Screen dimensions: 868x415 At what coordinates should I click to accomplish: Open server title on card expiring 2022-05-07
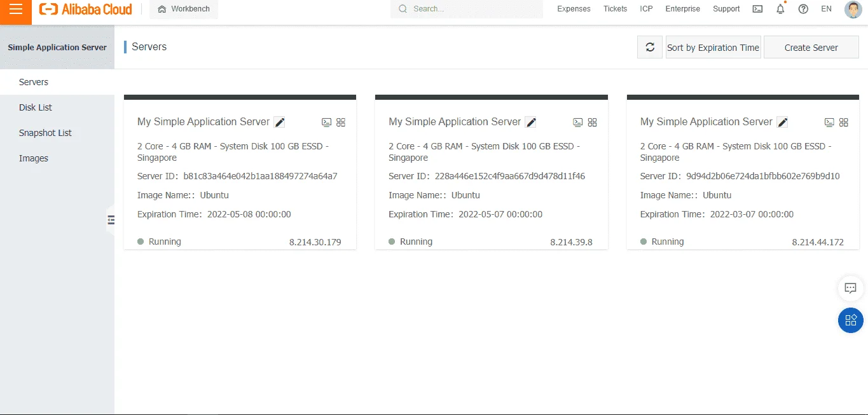[455, 121]
